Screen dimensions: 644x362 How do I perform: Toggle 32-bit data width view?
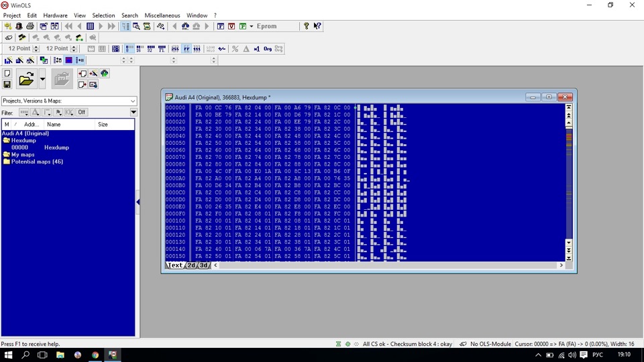point(151,49)
